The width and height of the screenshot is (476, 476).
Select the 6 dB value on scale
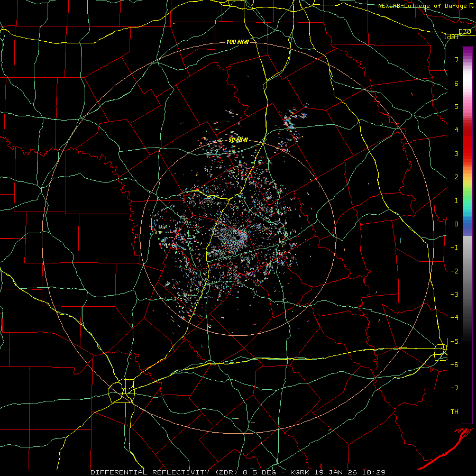click(456, 83)
